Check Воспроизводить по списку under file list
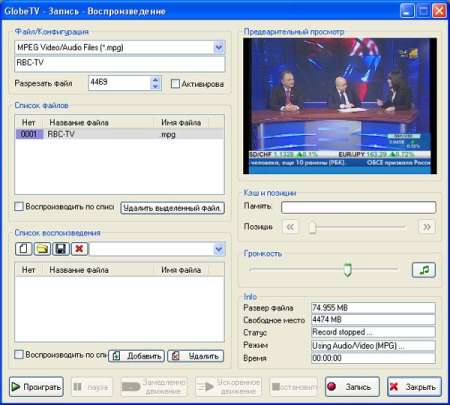Image resolution: width=450 pixels, height=405 pixels. point(19,207)
